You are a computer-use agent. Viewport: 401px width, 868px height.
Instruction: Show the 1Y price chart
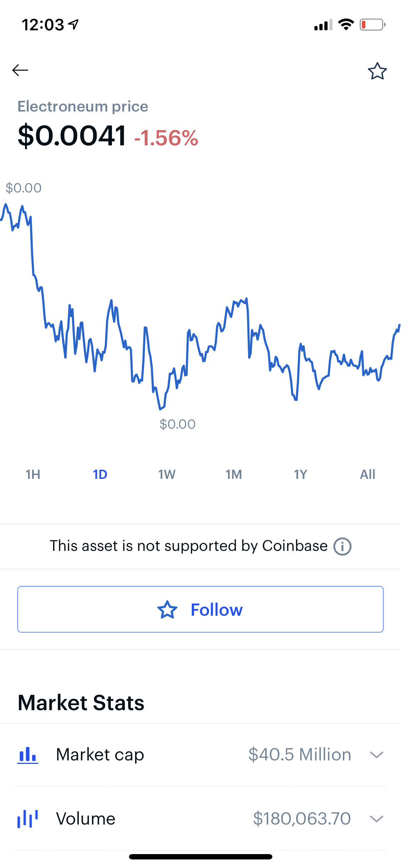click(x=300, y=474)
